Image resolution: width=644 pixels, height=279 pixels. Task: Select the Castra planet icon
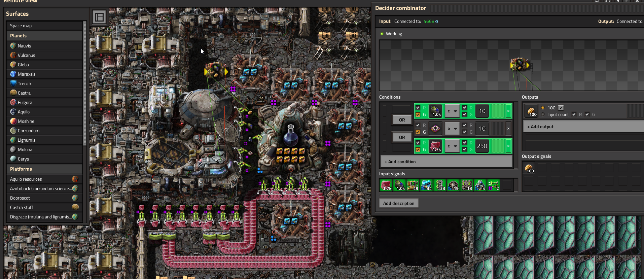13,93
